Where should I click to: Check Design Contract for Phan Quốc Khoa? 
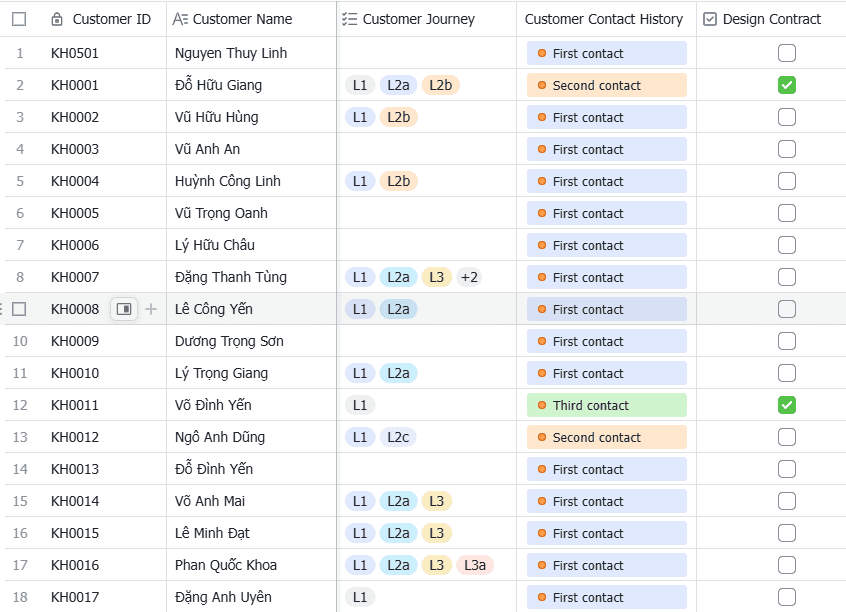coord(787,565)
